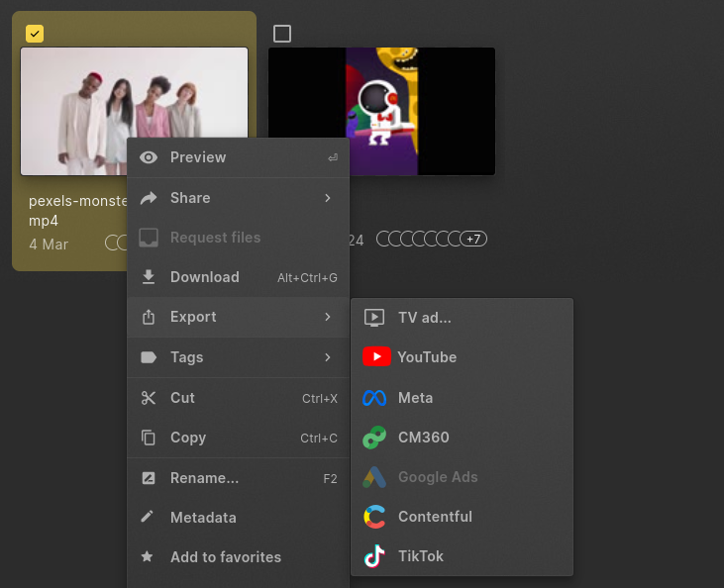Viewport: 724px width, 588px height.
Task: Click the Metadata pencil icon
Action: pos(147,517)
